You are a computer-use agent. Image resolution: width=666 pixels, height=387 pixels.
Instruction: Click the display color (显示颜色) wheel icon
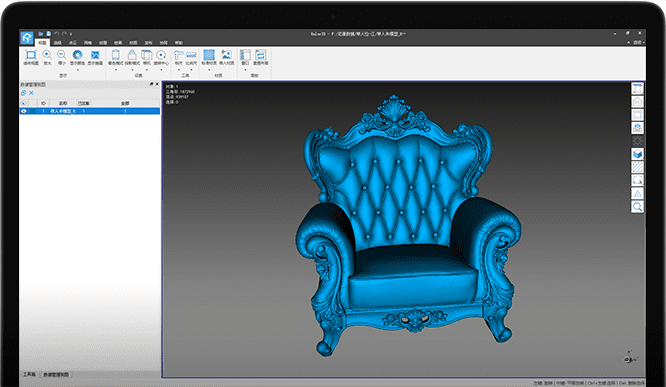tap(77, 54)
